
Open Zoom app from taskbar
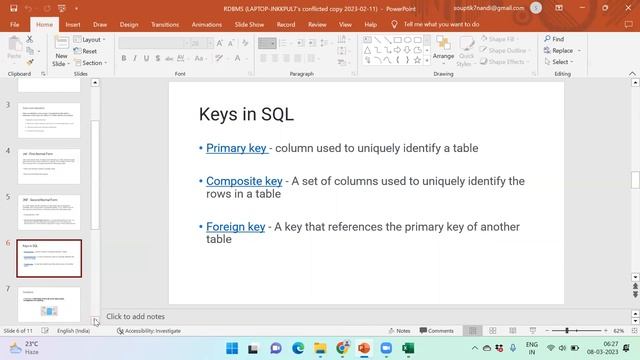[386, 349]
